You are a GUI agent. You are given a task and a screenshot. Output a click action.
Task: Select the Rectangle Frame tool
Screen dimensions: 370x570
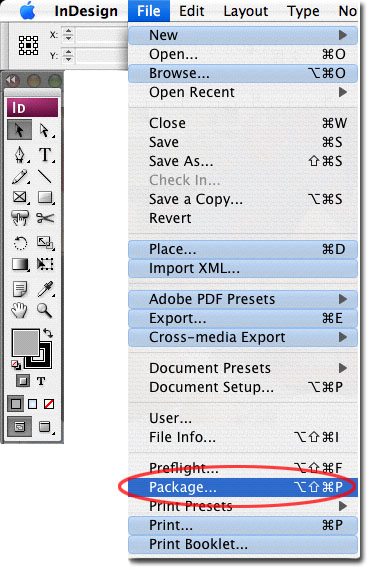coord(20,197)
